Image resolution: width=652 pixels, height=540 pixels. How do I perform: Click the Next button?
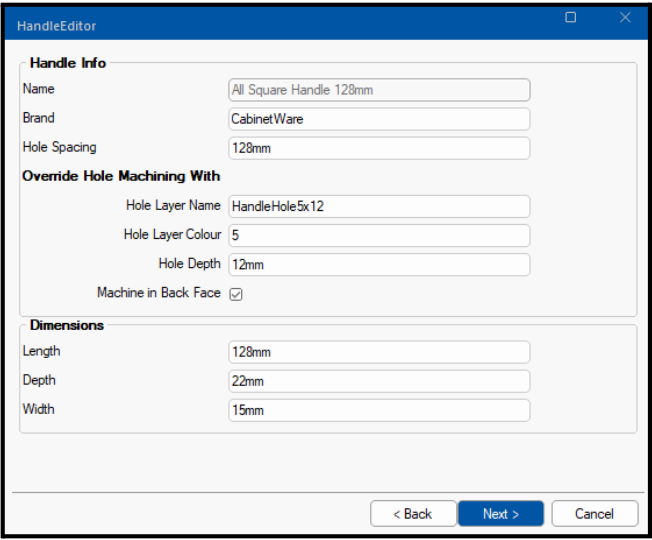[500, 514]
